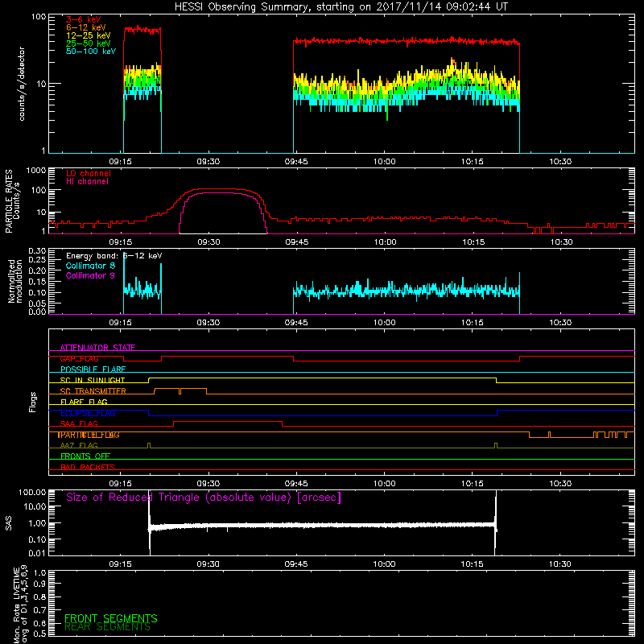Screen dimensions: 644x644
Task: Select the HI channel legend label
Action: point(88,182)
